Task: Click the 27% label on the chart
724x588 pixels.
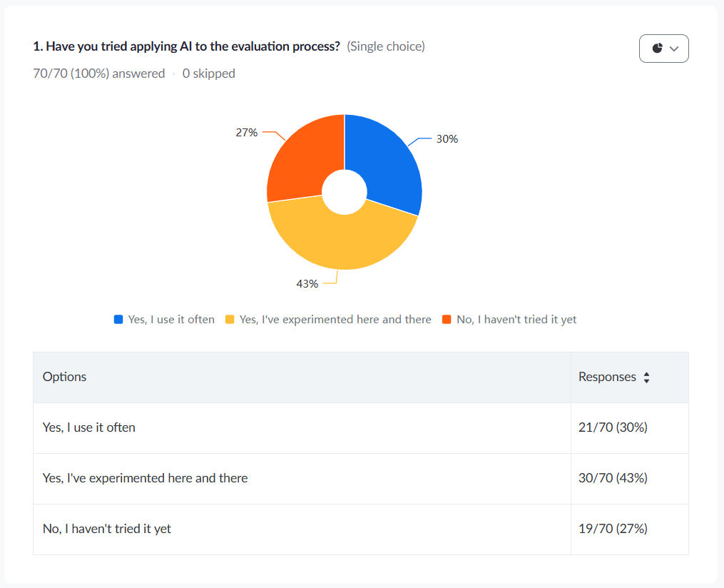Action: click(x=246, y=132)
